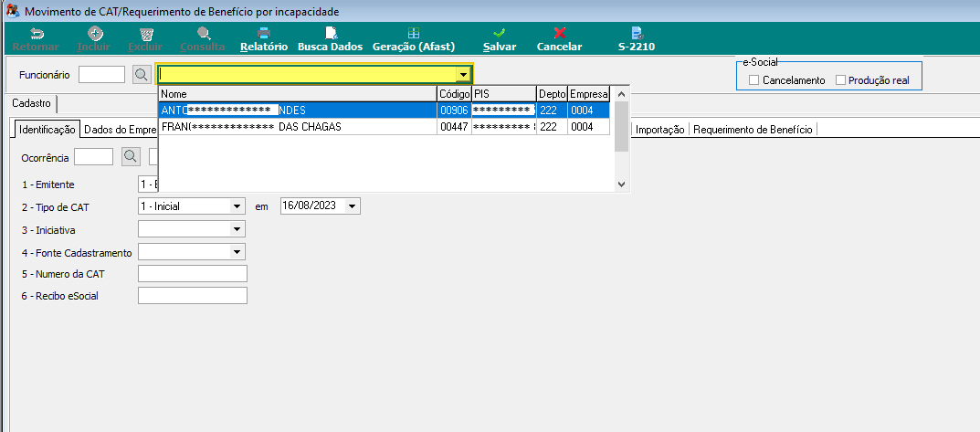Click the Consulta magnifier icon

pyautogui.click(x=203, y=34)
